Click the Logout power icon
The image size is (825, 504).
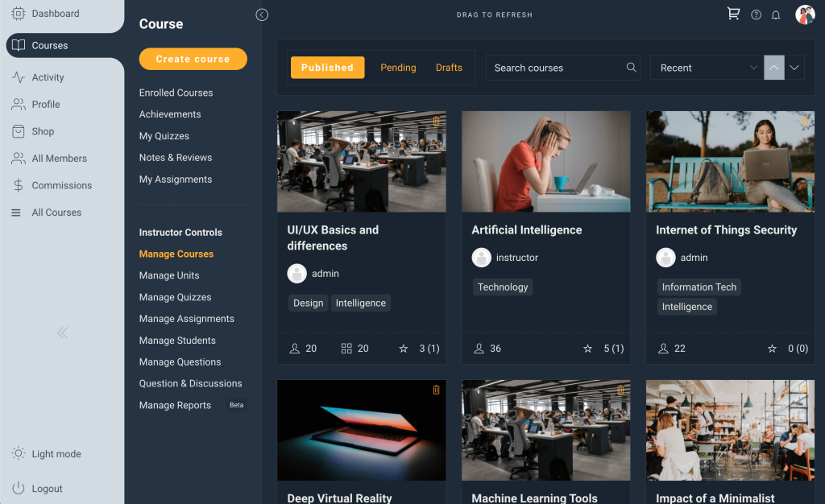(x=19, y=488)
